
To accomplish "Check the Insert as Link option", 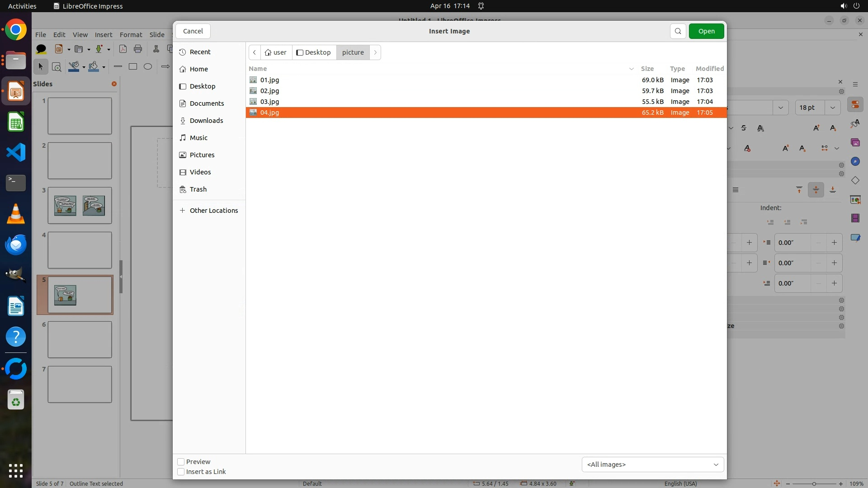I will pos(181,472).
